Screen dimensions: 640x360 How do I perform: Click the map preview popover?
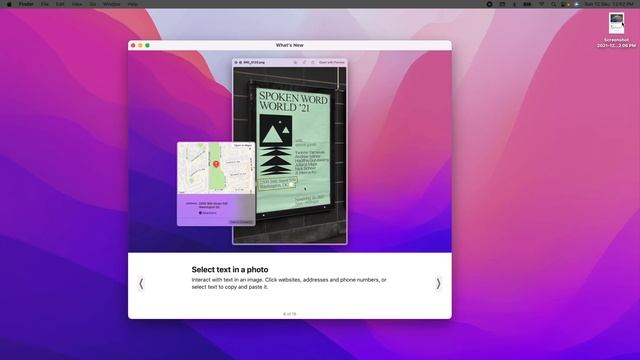click(216, 184)
